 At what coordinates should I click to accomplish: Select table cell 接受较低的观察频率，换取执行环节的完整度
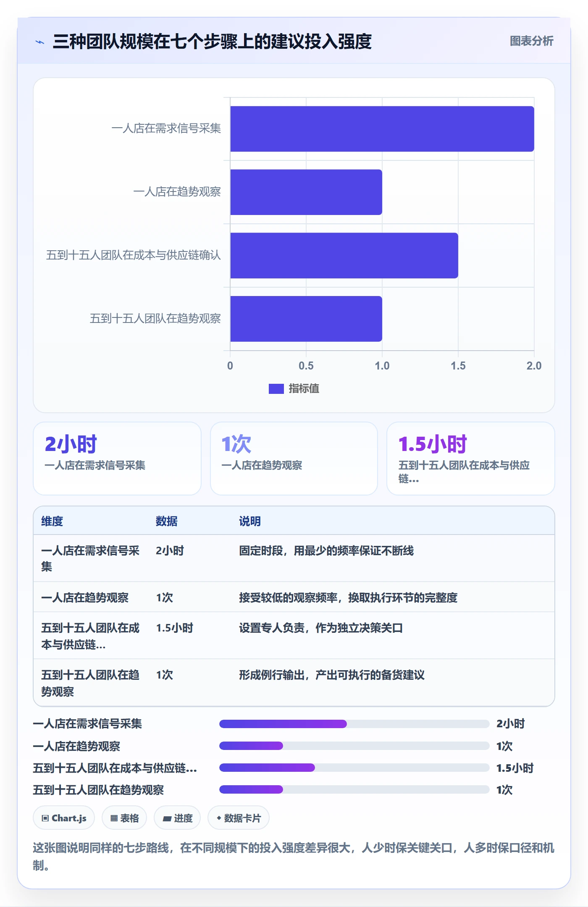click(348, 598)
